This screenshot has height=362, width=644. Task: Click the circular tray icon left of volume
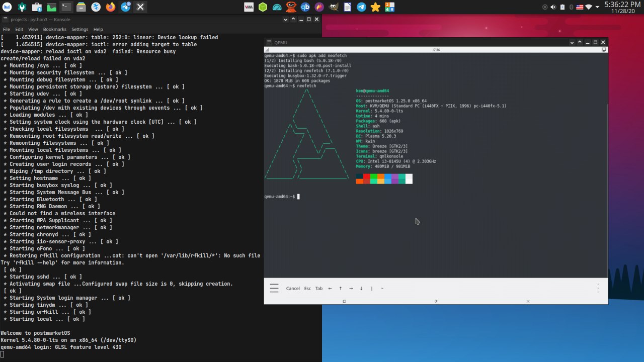pyautogui.click(x=545, y=7)
